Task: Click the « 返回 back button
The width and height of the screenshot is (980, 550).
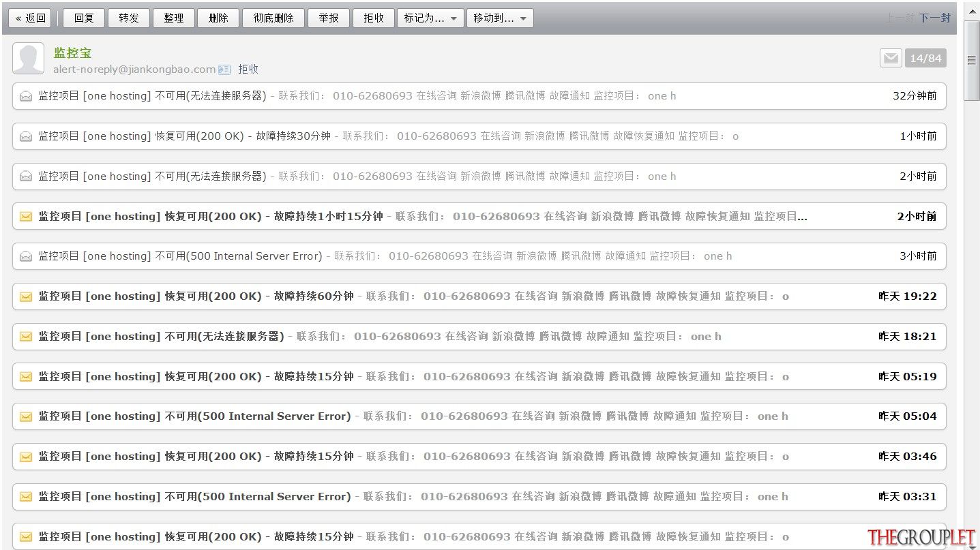Action: tap(30, 18)
